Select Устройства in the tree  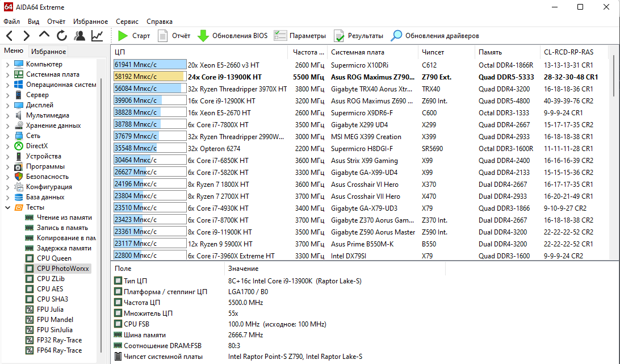44,156
